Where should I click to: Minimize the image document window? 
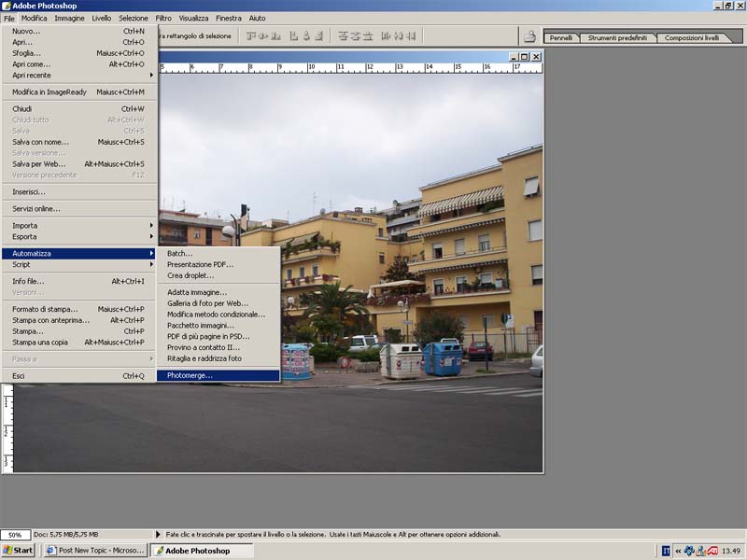pyautogui.click(x=514, y=57)
